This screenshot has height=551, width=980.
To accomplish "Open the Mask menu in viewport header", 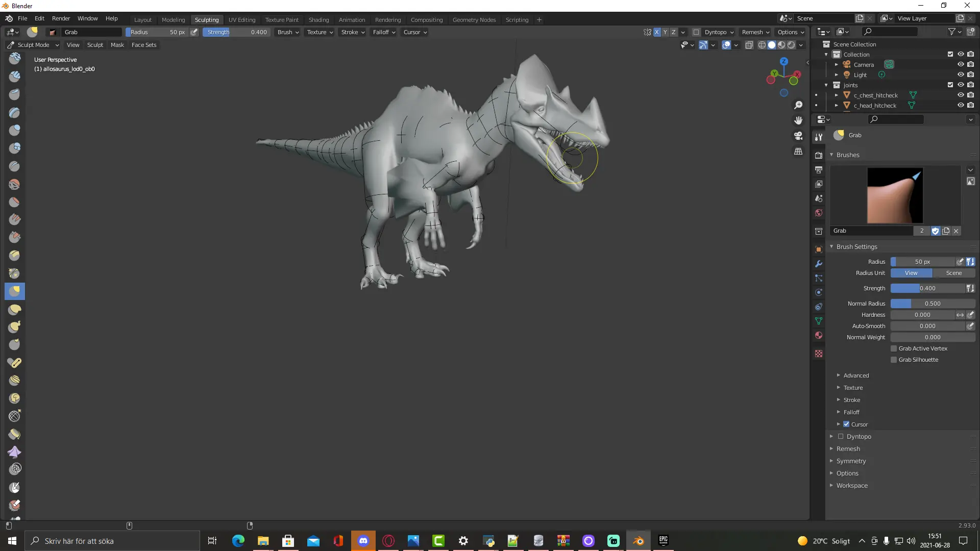I will click(x=117, y=45).
